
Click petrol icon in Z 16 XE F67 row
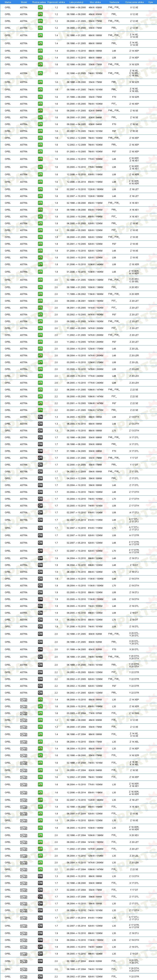tap(40, 131)
